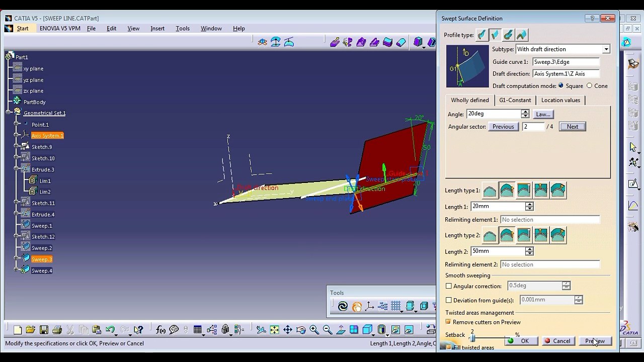Click the Guide curve 1 field
Viewport: 644px width, 362px height.
pos(566,62)
